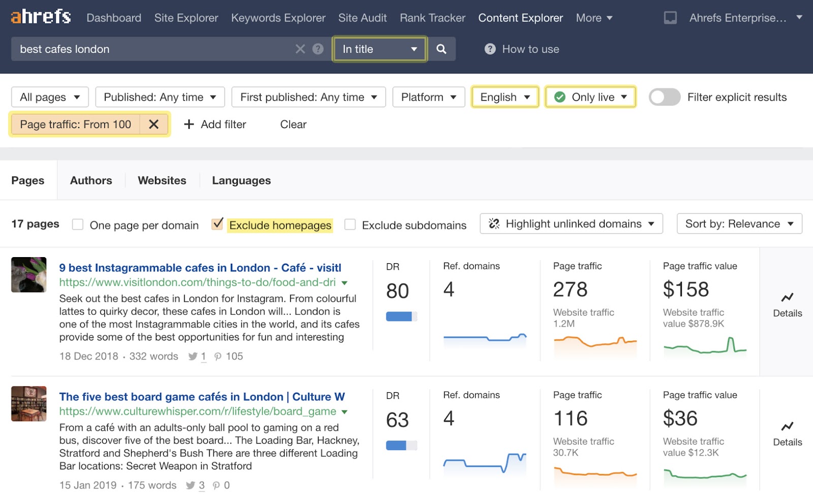Switch to the Authors tab
This screenshot has height=504, width=813.
pos(91,180)
